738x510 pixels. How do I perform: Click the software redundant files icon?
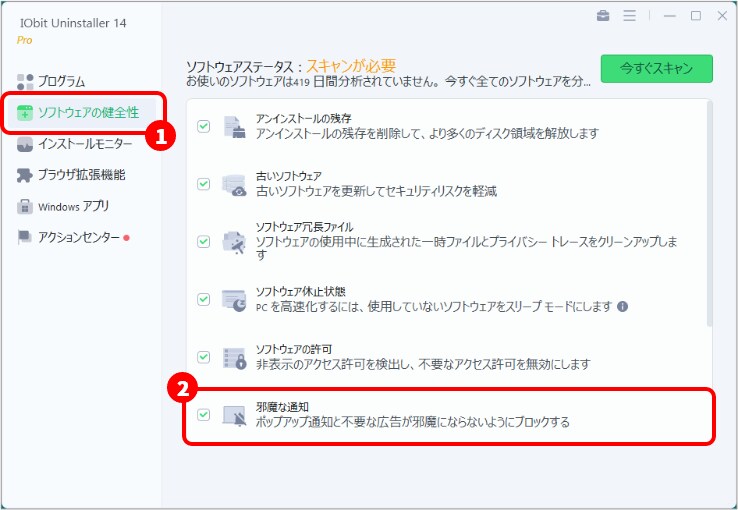(x=234, y=242)
